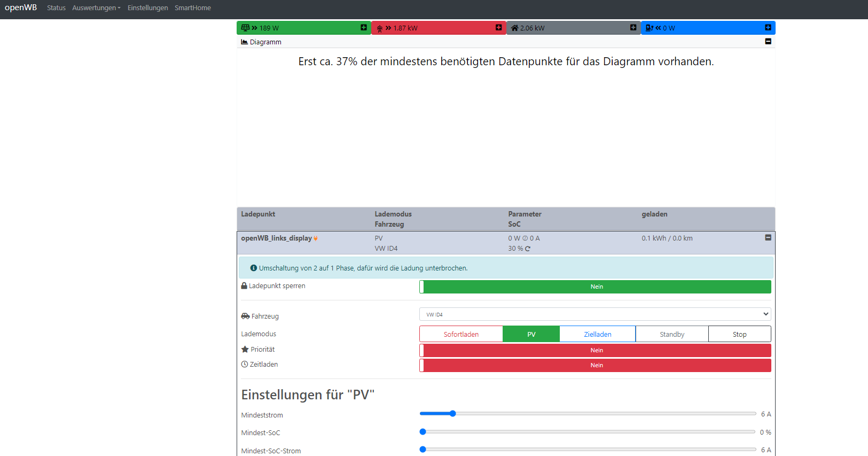The image size is (868, 456).
Task: Go to the SmartHome page
Action: [x=192, y=8]
